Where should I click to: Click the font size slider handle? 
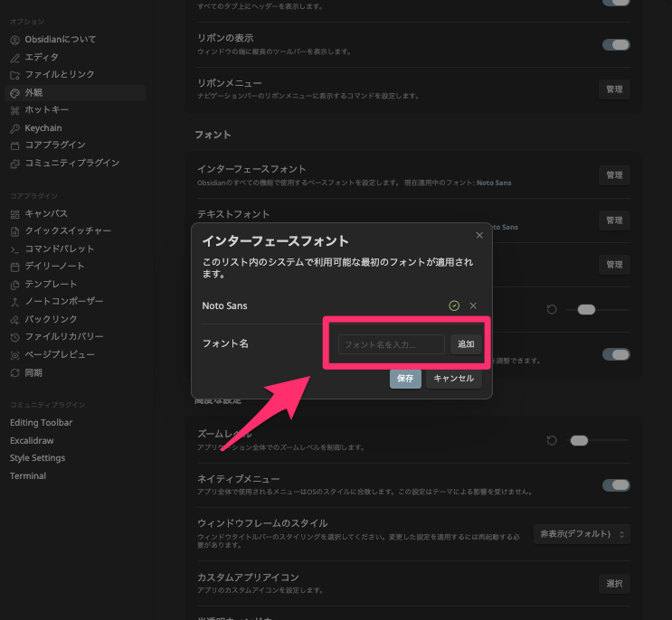coord(586,309)
